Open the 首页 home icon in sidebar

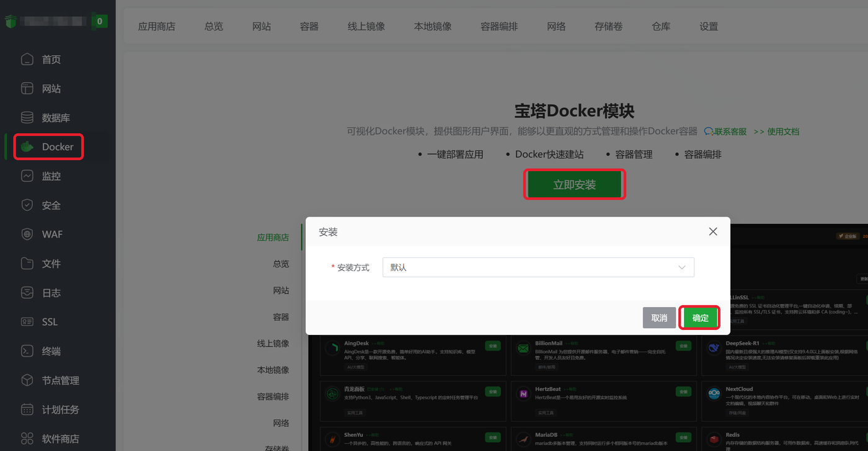tap(27, 60)
